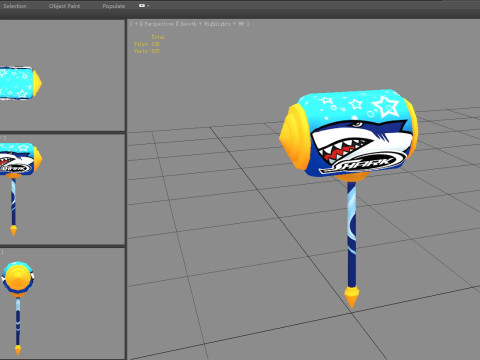Image resolution: width=480 pixels, height=360 pixels.
Task: Open the Object Paint ribbon tab
Action: (64, 6)
